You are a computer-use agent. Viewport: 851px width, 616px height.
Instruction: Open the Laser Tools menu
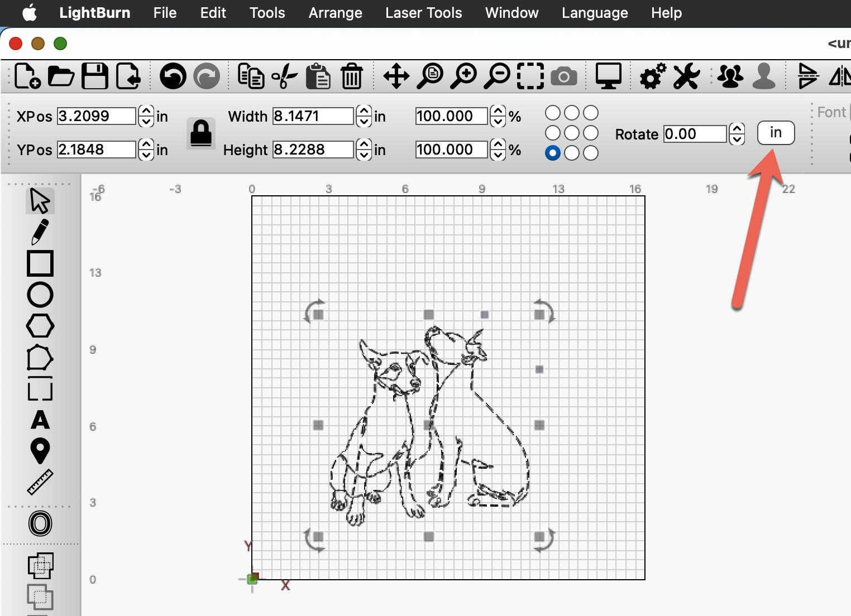tap(423, 13)
